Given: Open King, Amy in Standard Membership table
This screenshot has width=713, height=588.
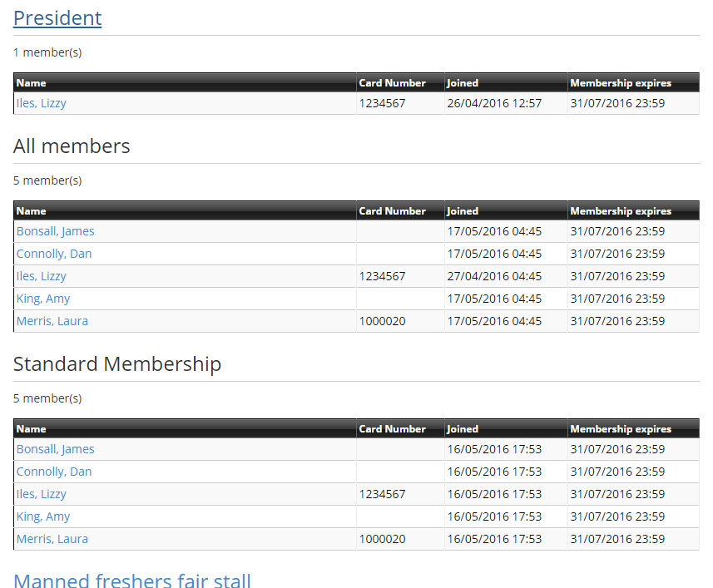Looking at the screenshot, I should click(43, 516).
